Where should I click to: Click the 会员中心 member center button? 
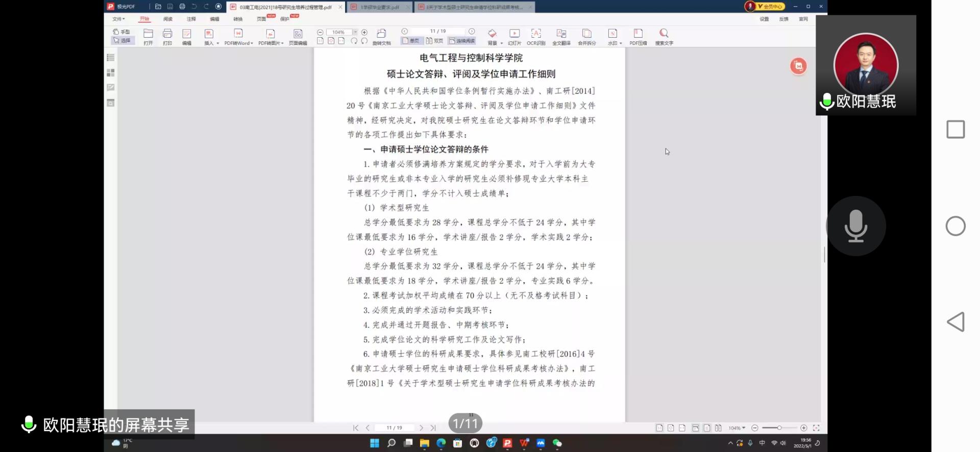(770, 7)
